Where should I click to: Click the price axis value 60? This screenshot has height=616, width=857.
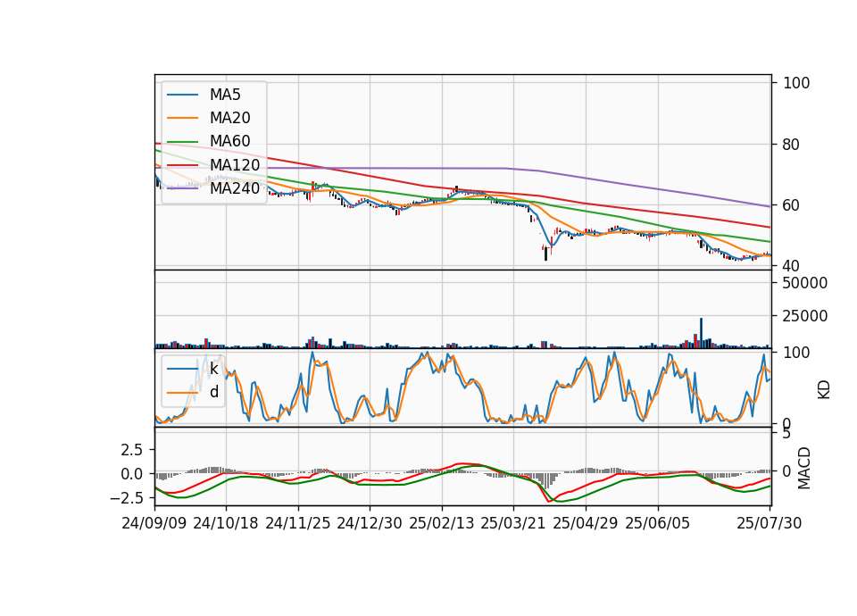point(792,205)
